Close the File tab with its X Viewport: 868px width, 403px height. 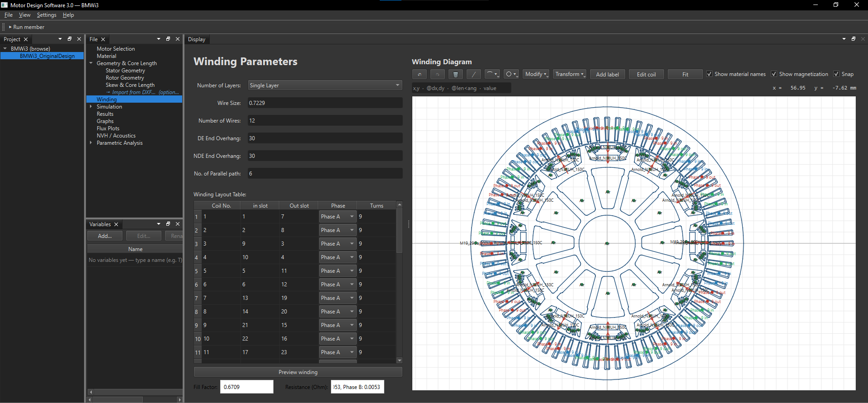click(103, 39)
